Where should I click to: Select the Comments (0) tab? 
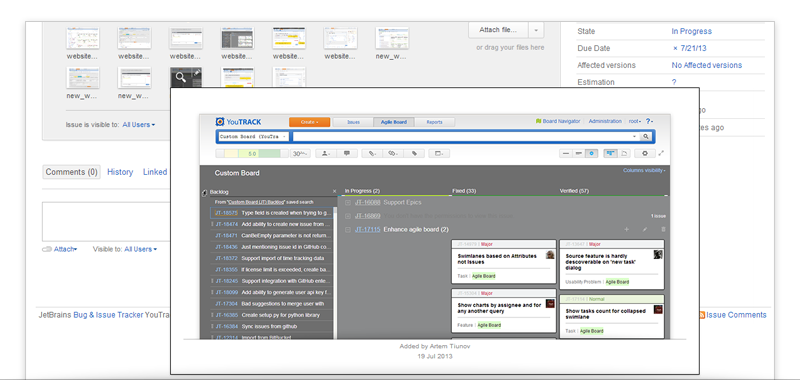click(71, 172)
